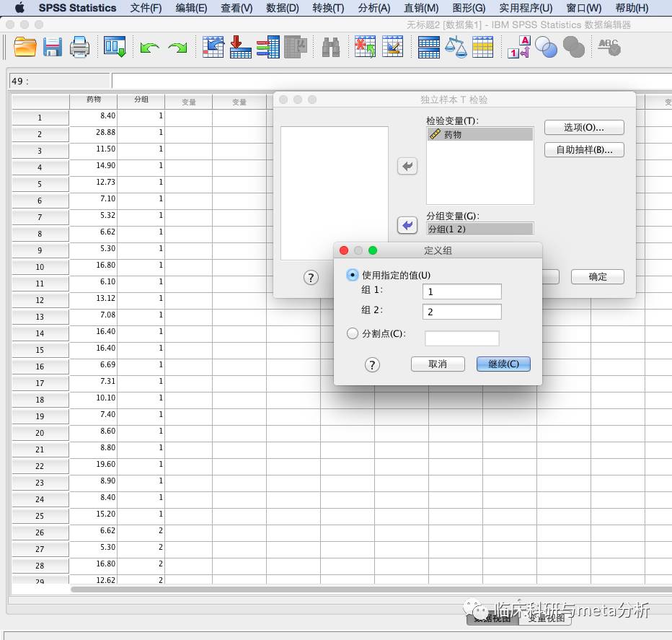Click the Use variable sets circles icon
The height and width of the screenshot is (640, 672).
[x=547, y=47]
